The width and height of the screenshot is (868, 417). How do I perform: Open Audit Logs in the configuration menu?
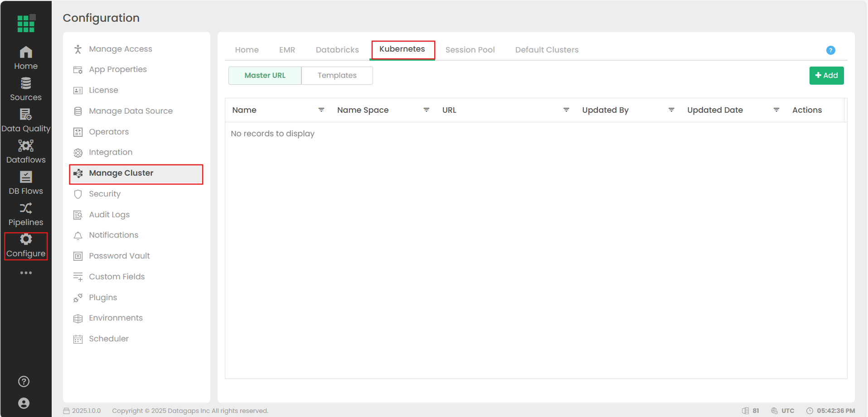(x=109, y=215)
